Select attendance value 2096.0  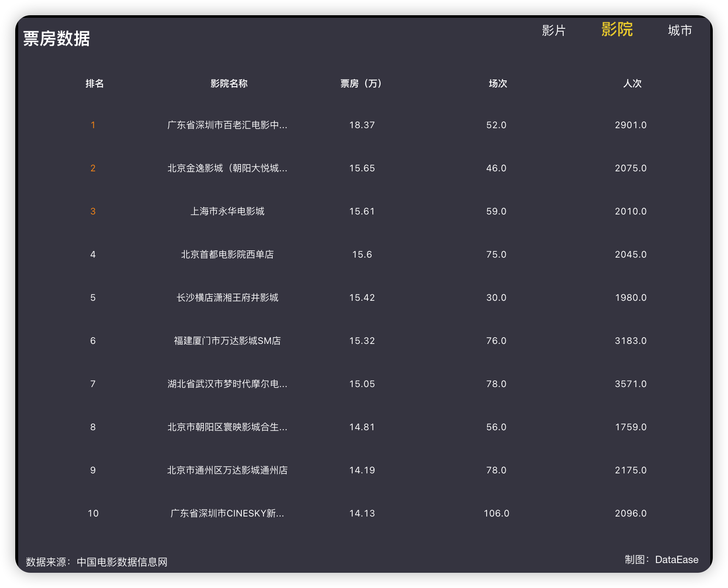tap(631, 514)
